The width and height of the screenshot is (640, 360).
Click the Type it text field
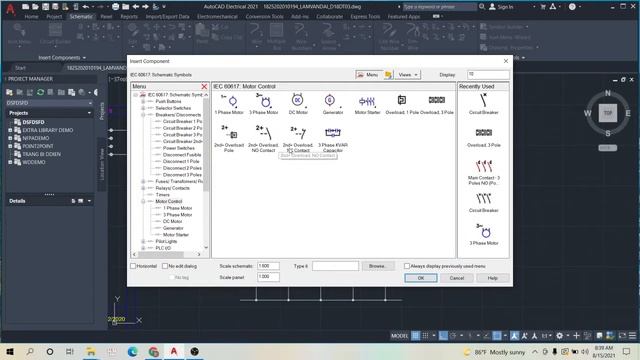[x=336, y=266]
